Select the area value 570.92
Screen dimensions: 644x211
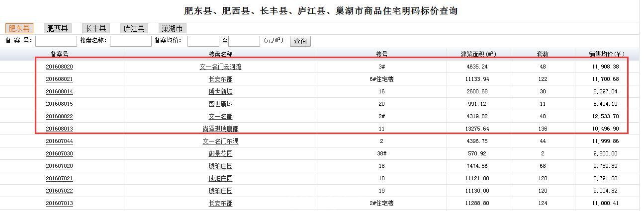(x=477, y=154)
